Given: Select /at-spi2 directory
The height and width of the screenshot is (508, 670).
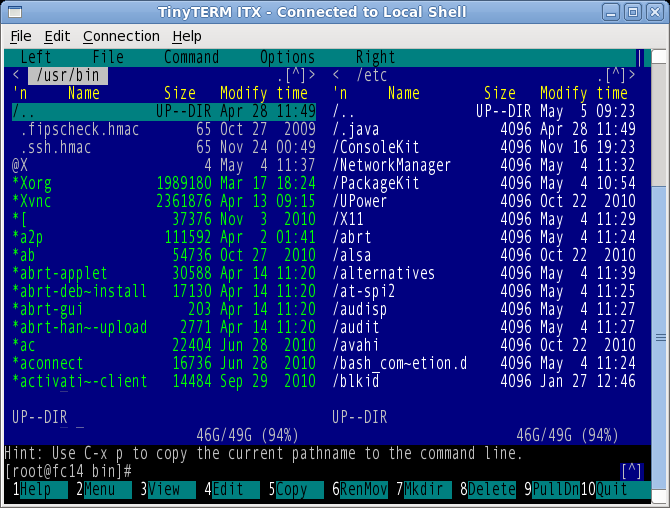Looking at the screenshot, I should tap(484, 291).
